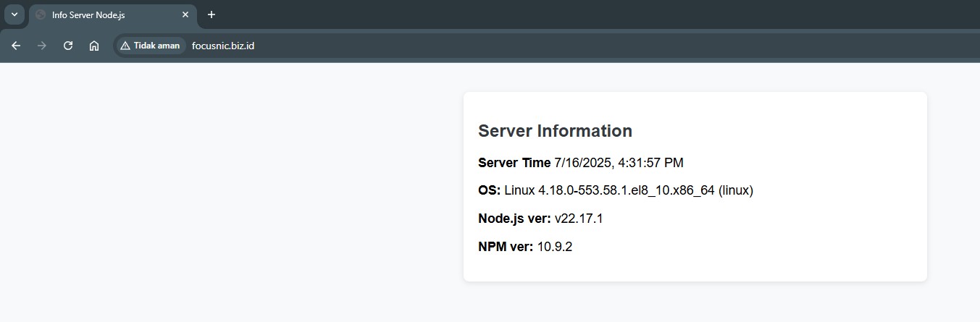
Task: Click the NPM version 10.9.2 value
Action: (x=555, y=247)
